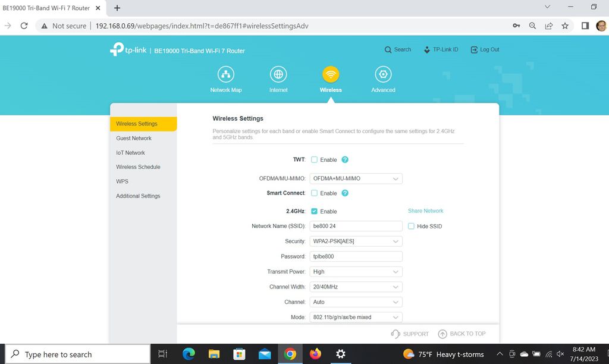The height and width of the screenshot is (364, 609).
Task: Expand the Channel Width dropdown
Action: pyautogui.click(x=356, y=287)
